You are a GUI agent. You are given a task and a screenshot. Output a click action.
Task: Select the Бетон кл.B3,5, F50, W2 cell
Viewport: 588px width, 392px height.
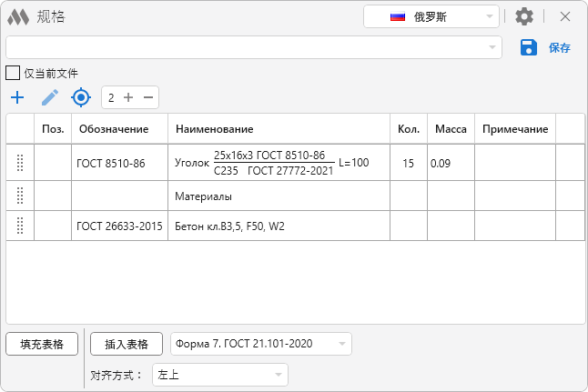[x=279, y=226]
